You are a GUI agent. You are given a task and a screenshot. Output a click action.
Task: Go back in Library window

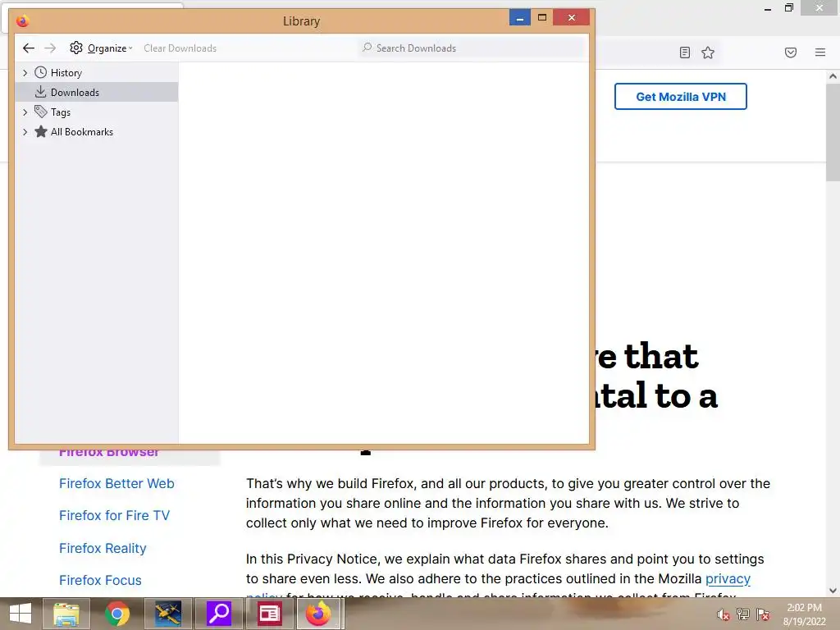pyautogui.click(x=29, y=48)
